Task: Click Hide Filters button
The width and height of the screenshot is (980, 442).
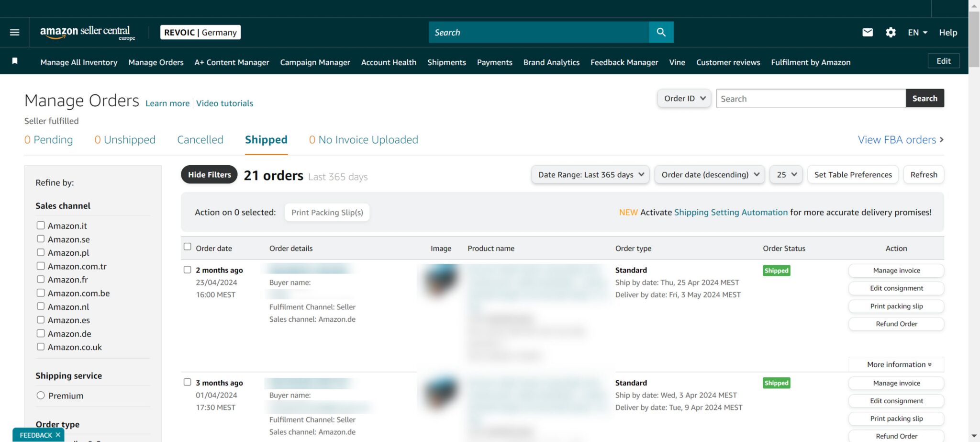Action: click(209, 175)
